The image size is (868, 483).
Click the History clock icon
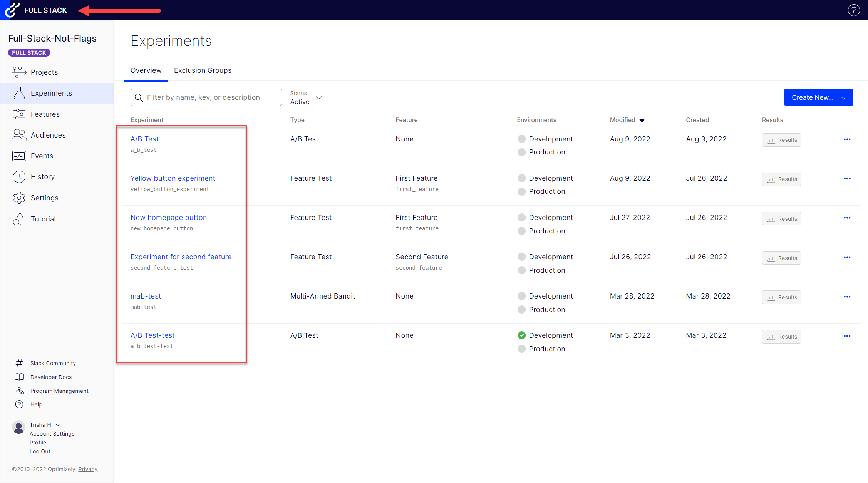[x=19, y=177]
